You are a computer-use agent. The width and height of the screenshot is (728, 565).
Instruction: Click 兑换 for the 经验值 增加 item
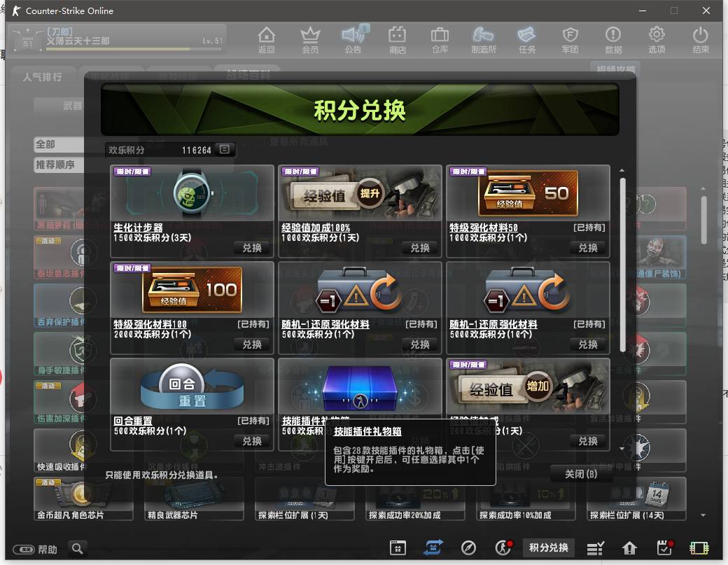pos(588,441)
